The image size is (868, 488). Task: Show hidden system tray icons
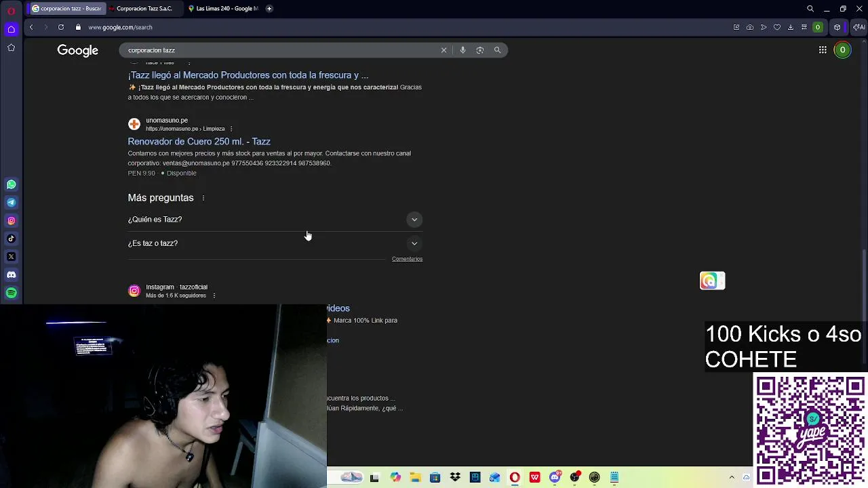[x=732, y=477]
